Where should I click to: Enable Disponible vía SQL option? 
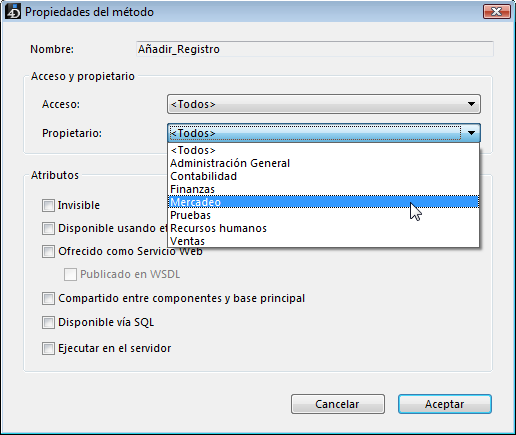coord(48,322)
